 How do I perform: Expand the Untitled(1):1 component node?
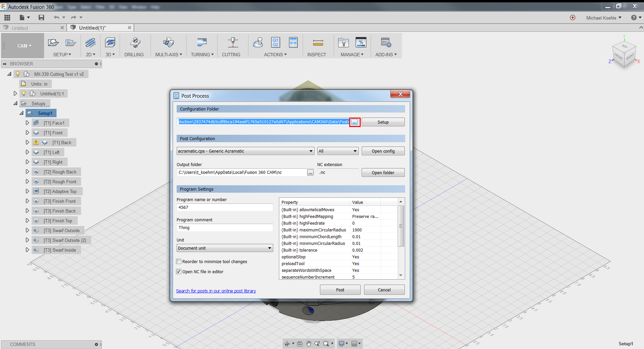[15, 94]
